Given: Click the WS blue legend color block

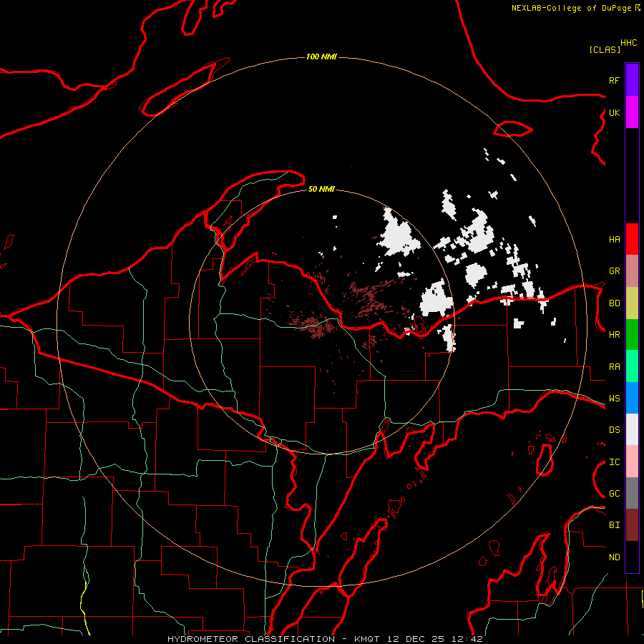Looking at the screenshot, I should pos(632,398).
